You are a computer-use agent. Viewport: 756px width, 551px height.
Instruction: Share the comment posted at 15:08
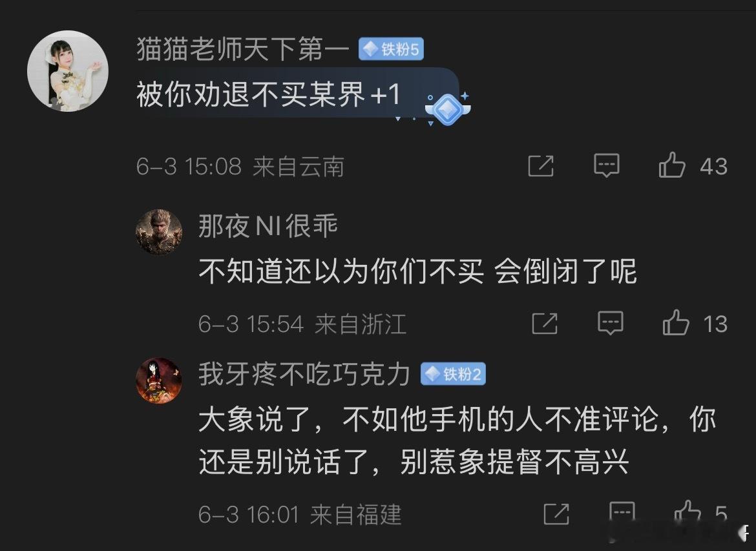(x=541, y=166)
